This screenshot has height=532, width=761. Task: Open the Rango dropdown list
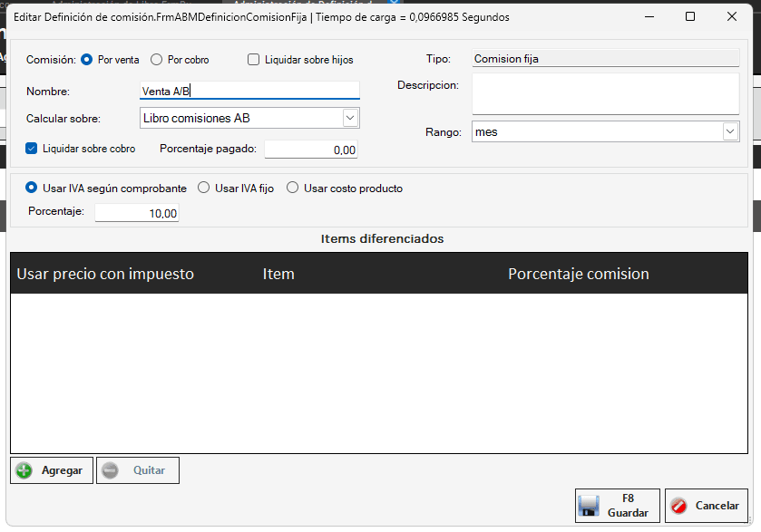click(x=730, y=131)
